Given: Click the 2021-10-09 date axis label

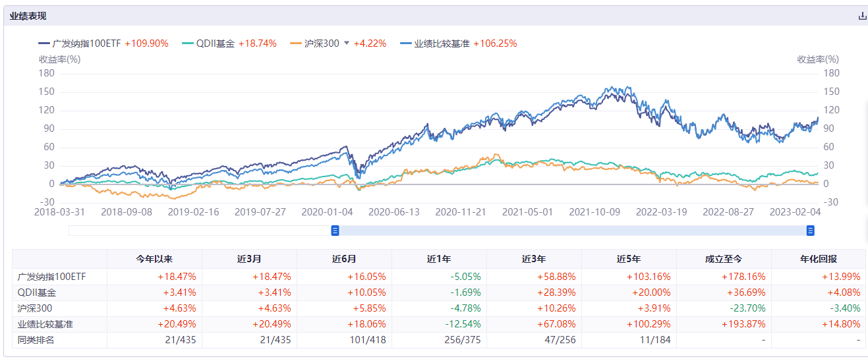Looking at the screenshot, I should (x=594, y=212).
